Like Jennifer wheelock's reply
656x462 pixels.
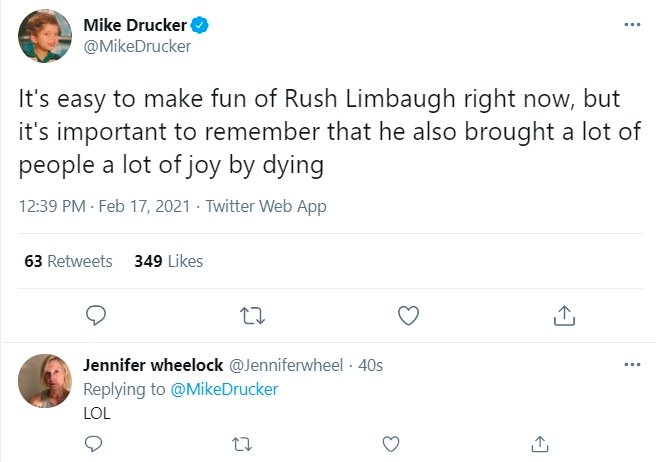coord(391,442)
